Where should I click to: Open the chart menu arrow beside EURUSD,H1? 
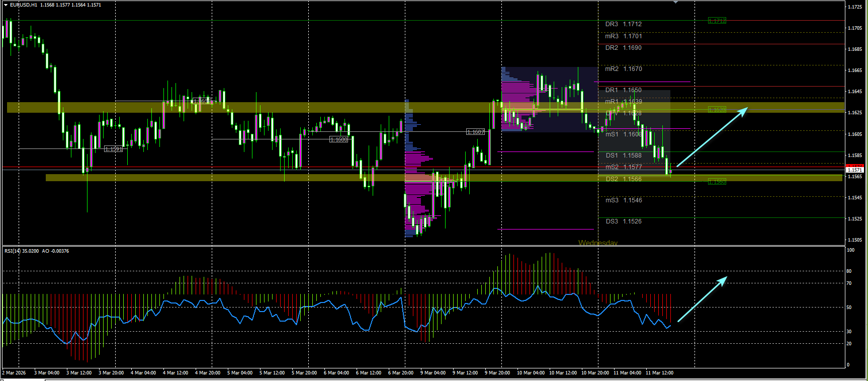(6, 5)
